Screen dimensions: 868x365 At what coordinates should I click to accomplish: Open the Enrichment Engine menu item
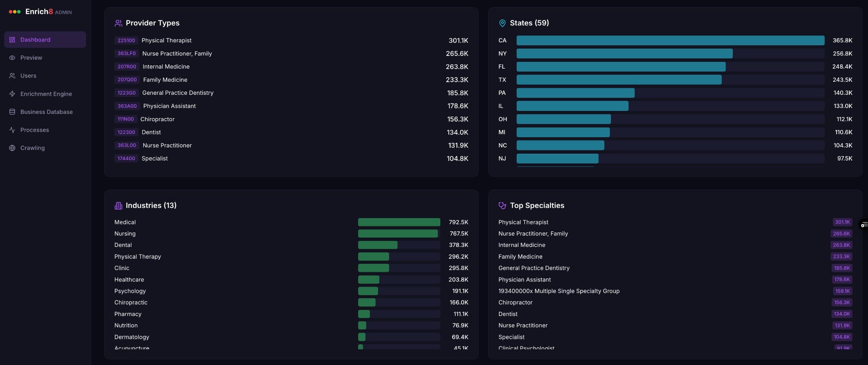46,94
